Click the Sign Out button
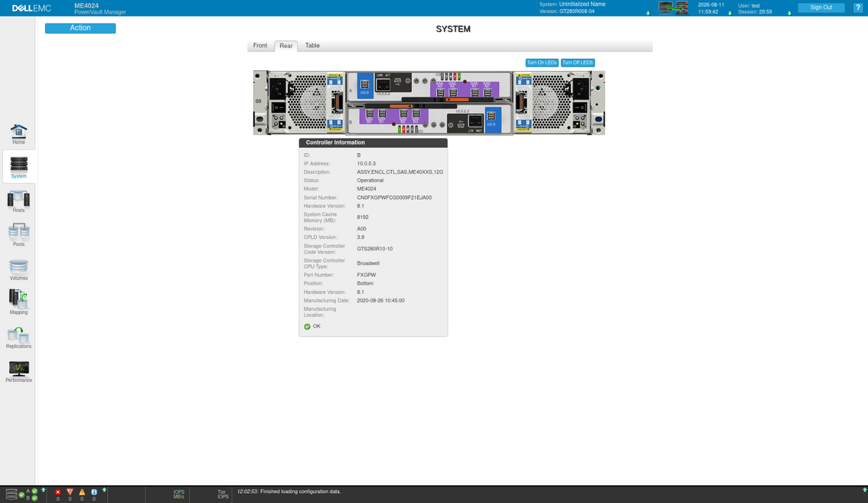This screenshot has height=503, width=868. pos(821,7)
